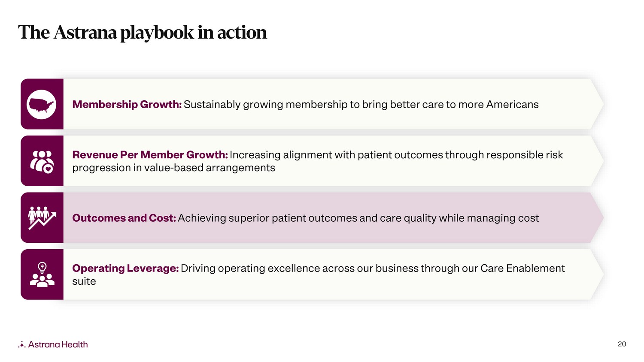Select the Operating Leverage heading

125,268
